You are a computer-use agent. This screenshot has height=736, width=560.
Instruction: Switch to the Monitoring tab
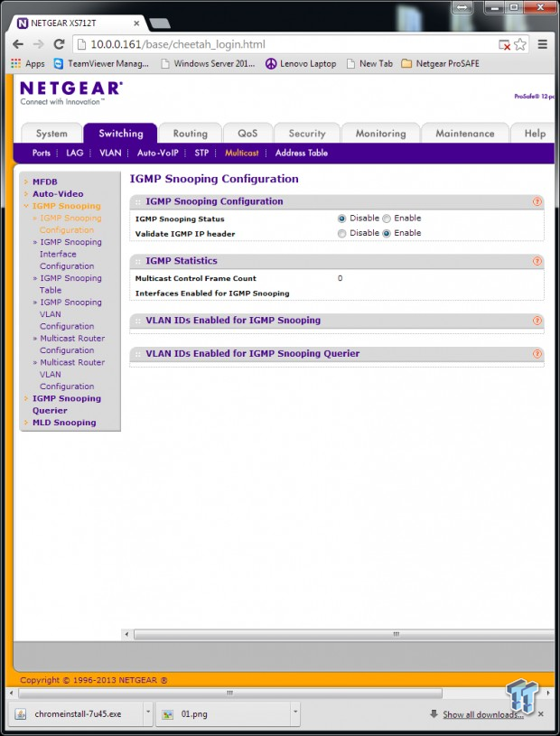point(380,134)
